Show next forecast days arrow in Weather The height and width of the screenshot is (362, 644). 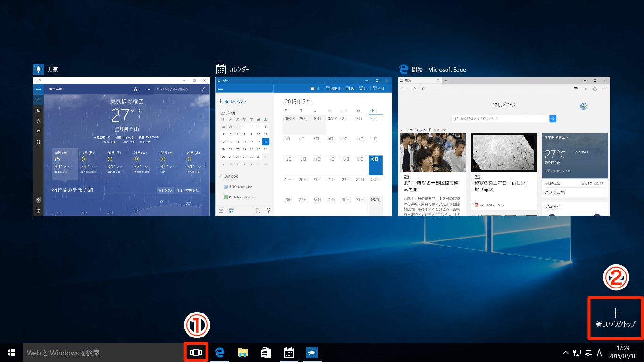tap(206, 166)
